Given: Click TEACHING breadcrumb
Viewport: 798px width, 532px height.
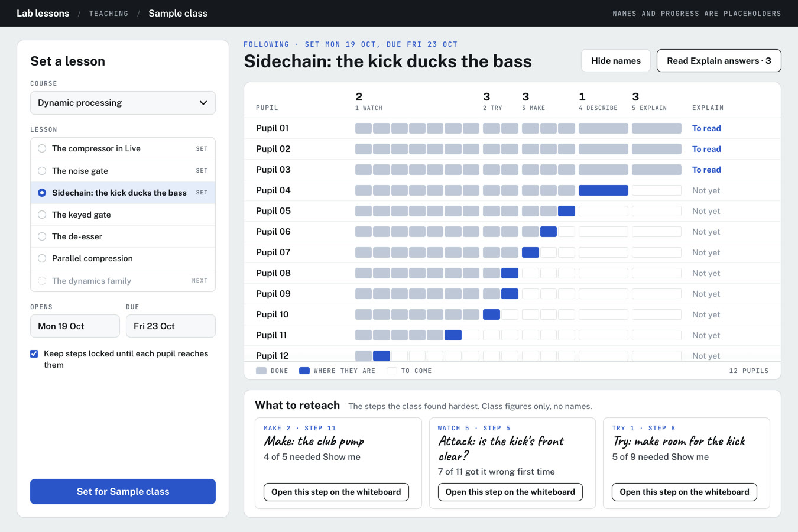Looking at the screenshot, I should [x=109, y=13].
